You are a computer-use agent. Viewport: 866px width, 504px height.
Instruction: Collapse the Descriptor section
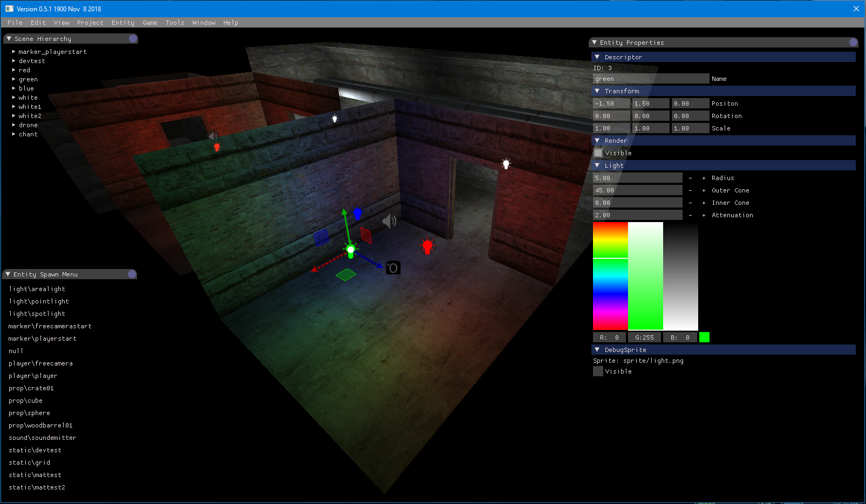[x=597, y=57]
